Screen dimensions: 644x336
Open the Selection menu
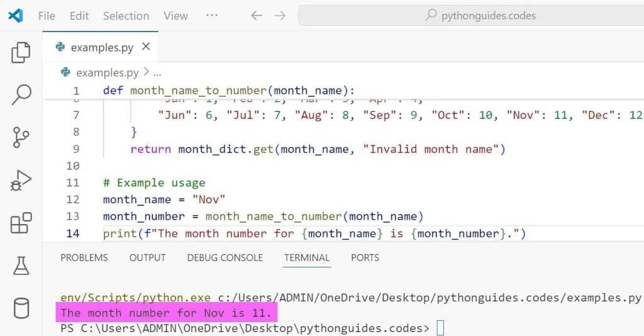coord(126,16)
